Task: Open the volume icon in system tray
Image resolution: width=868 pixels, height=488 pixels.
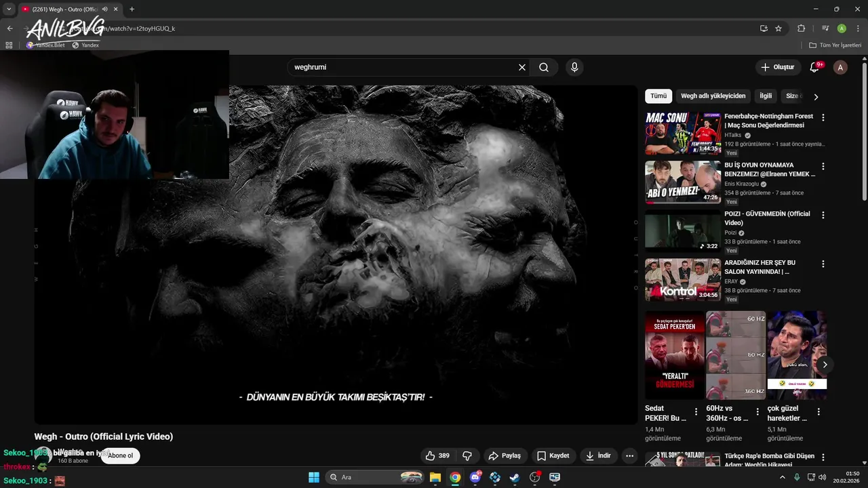Action: coord(823,477)
